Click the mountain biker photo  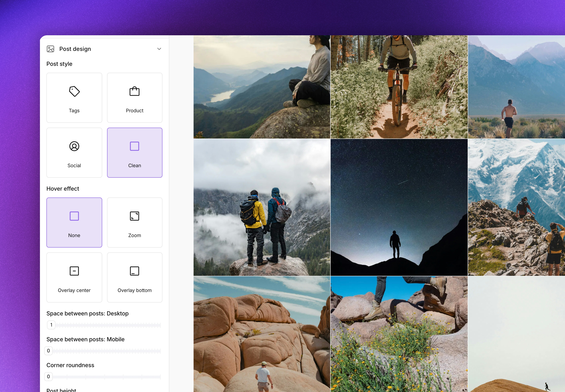pos(399,87)
